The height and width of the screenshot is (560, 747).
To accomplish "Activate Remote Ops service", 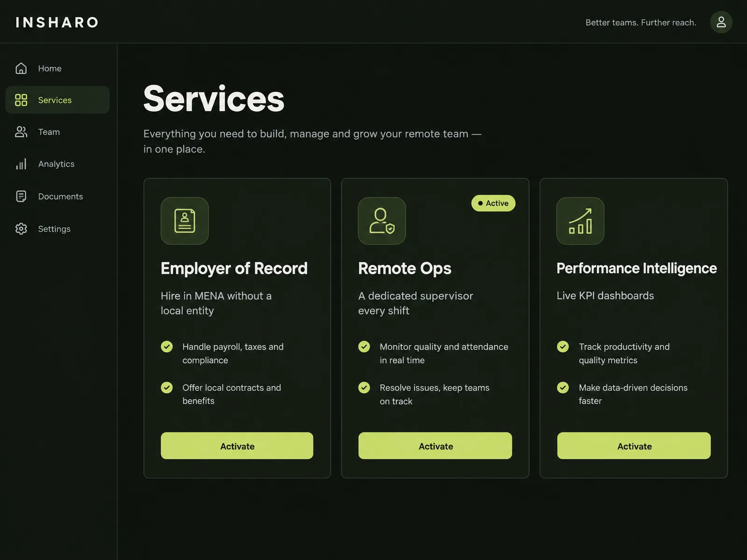I will click(x=435, y=446).
